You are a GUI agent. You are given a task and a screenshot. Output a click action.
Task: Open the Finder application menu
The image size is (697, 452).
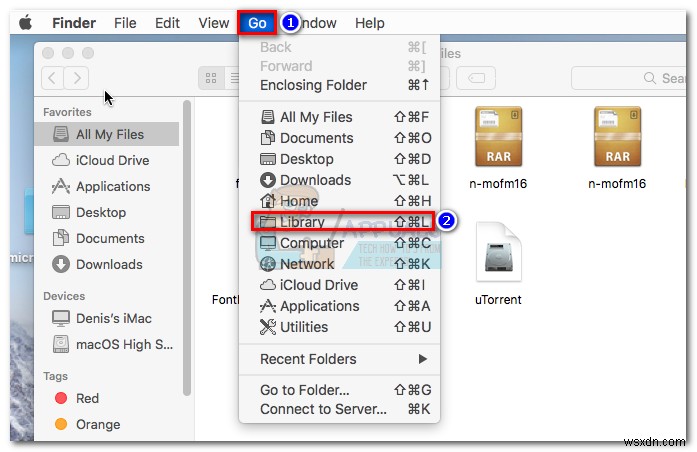[74, 23]
